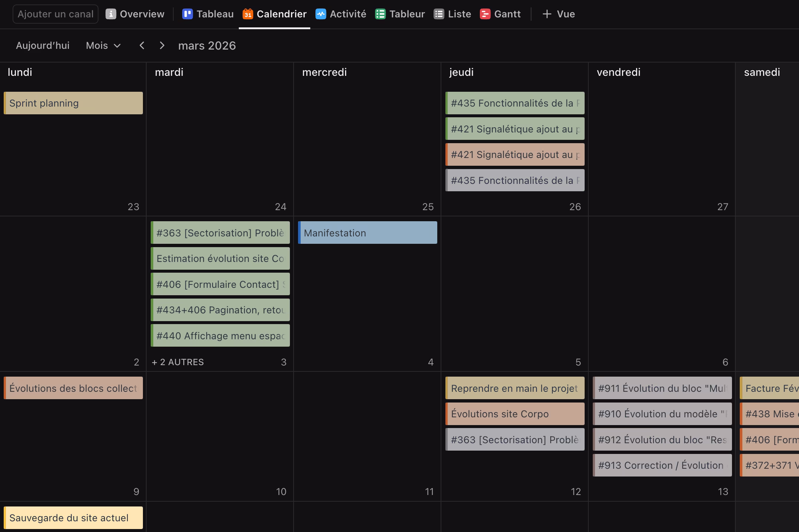Go to the previous month with the left chevron
Screen dimensions: 799x532
(142, 46)
